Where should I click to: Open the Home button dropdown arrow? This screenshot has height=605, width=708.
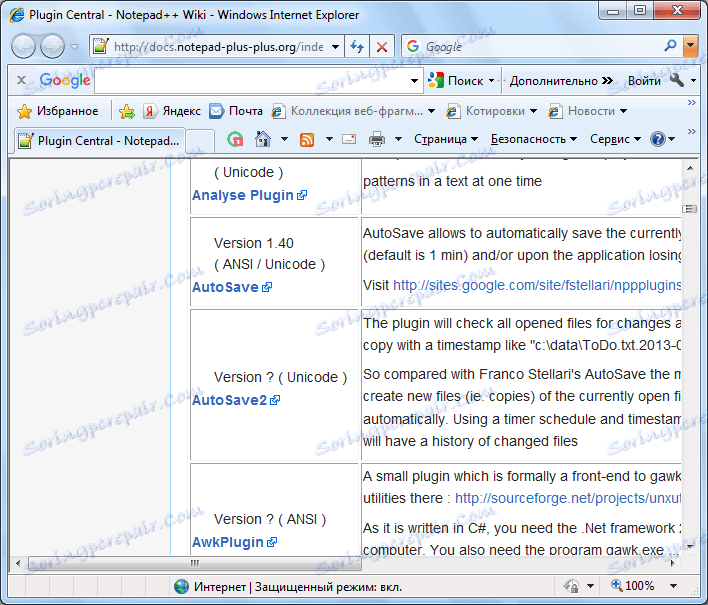284,139
